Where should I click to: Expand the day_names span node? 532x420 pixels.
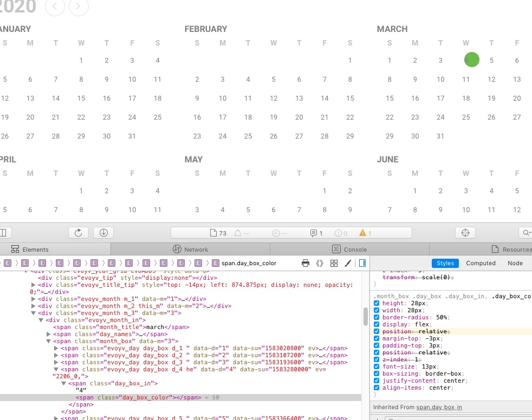[x=48, y=334]
